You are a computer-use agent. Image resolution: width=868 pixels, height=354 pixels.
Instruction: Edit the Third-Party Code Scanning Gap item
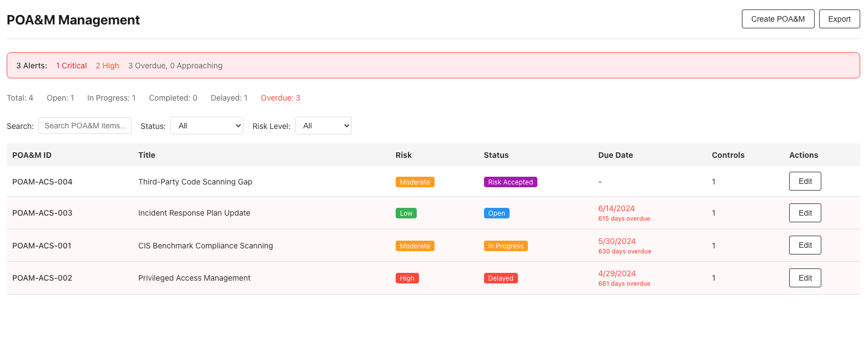pos(805,181)
